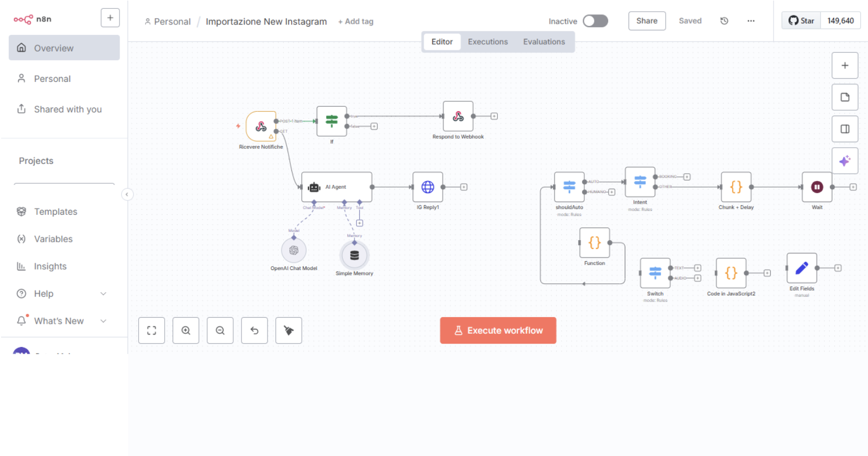
Task: Click plus connector on shouldAuto HUMANO output
Action: pos(611,192)
